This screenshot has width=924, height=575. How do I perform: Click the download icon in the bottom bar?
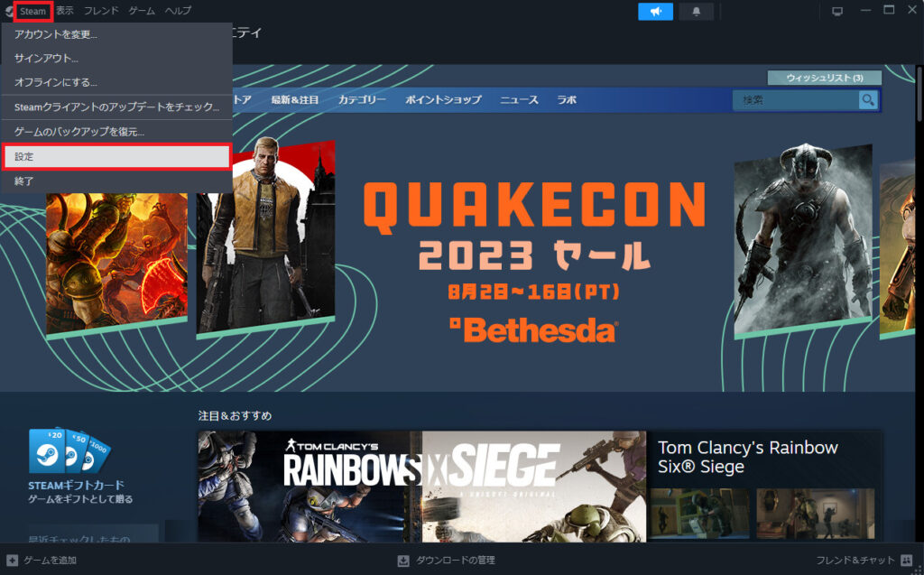point(403,561)
